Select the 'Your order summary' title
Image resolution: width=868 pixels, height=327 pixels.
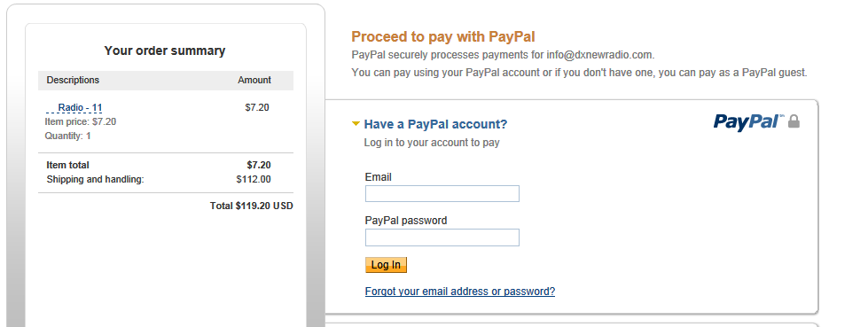point(165,51)
